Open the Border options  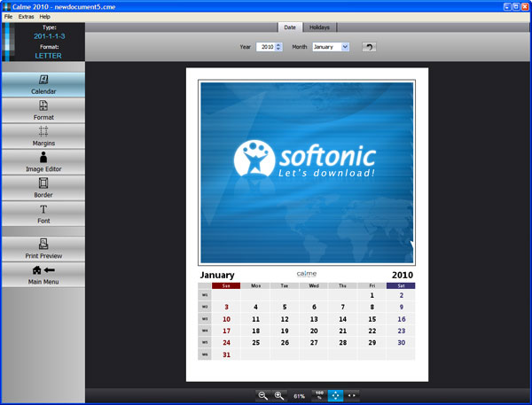43,187
